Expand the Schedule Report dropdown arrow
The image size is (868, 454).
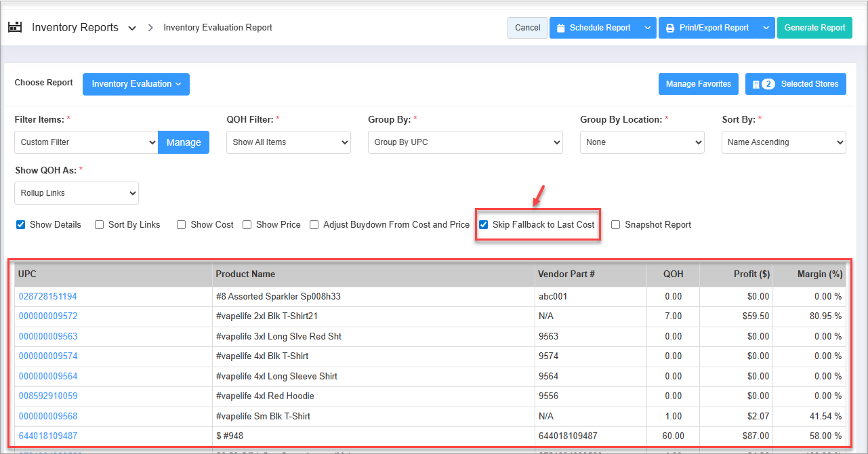pyautogui.click(x=647, y=28)
